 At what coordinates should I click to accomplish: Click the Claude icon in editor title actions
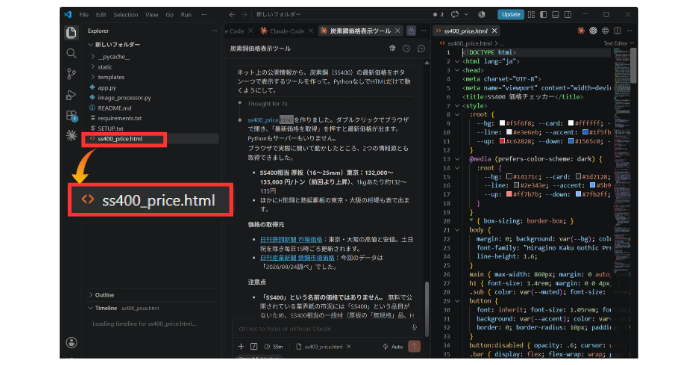tap(581, 31)
